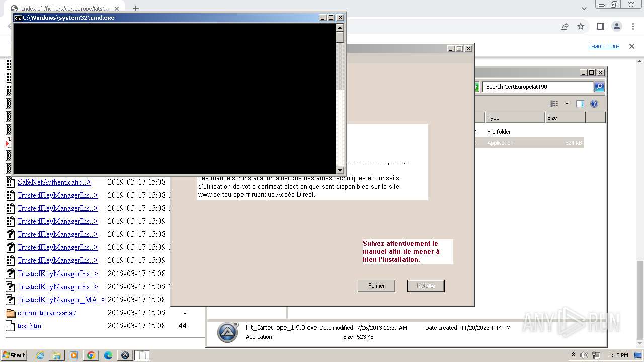Click the volume speaker tray icon
Viewport: 644px width, 362px height.
[x=584, y=355]
